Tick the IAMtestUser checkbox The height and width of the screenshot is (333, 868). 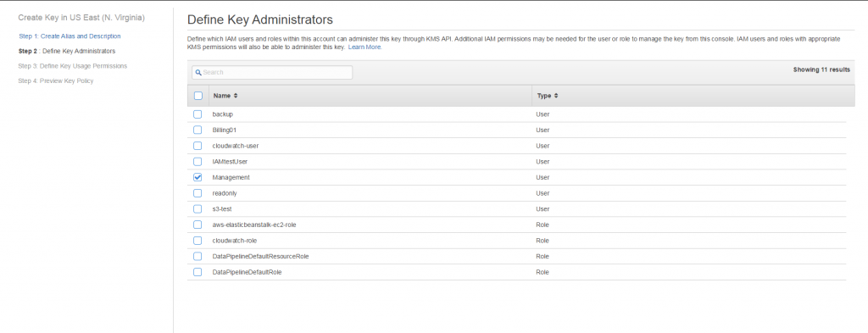(198, 162)
